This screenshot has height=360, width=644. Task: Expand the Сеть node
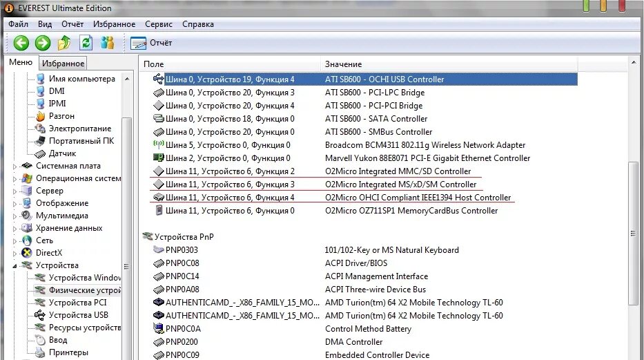click(14, 241)
